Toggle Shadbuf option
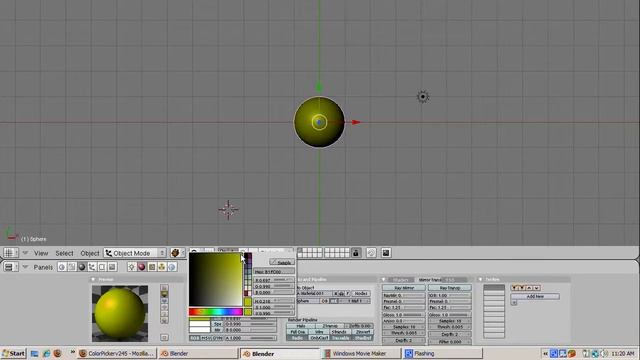 362,338
